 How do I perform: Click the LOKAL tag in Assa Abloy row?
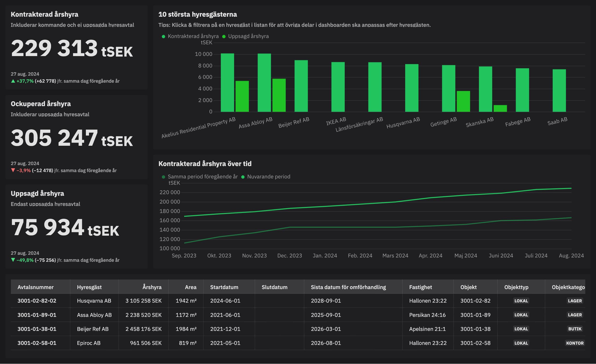[521, 315]
